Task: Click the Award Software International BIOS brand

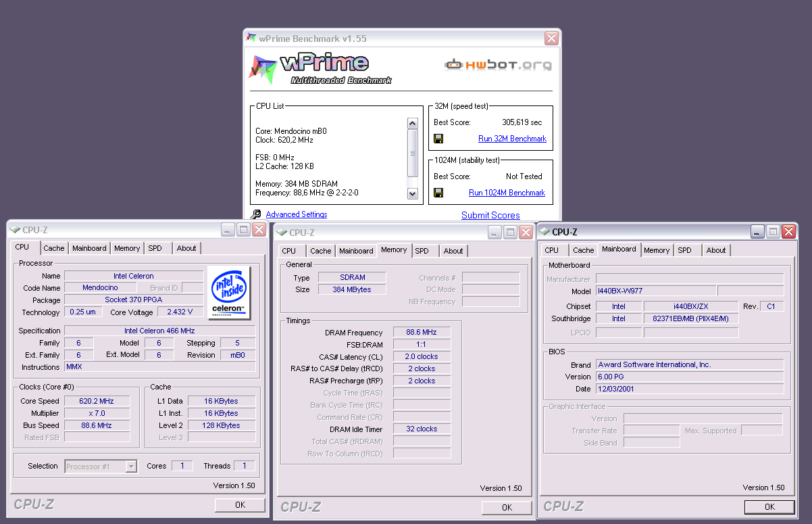Action: click(690, 364)
